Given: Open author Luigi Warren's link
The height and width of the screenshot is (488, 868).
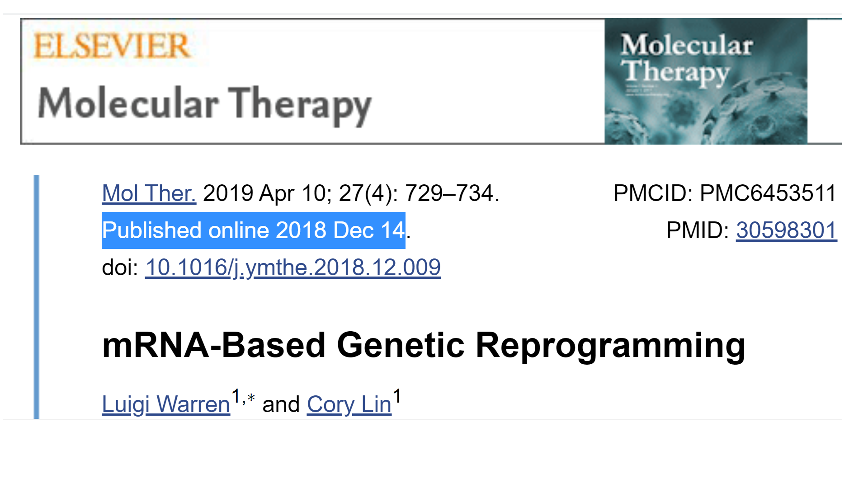Looking at the screenshot, I should click(166, 404).
